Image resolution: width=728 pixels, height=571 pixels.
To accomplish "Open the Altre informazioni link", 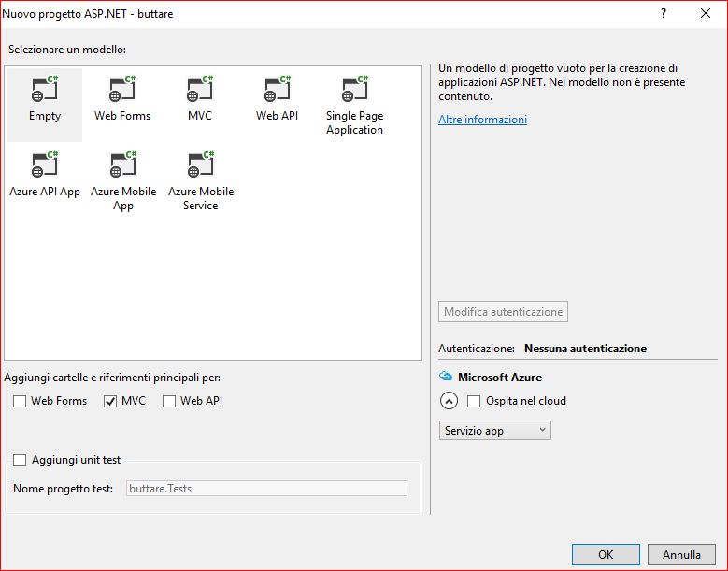I will (482, 120).
